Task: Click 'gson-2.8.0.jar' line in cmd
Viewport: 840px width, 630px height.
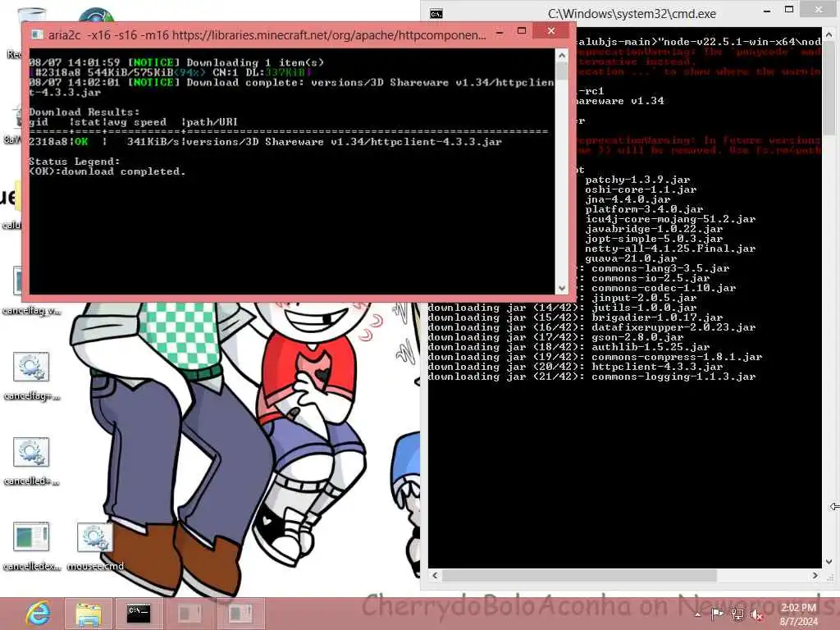Action: (555, 337)
